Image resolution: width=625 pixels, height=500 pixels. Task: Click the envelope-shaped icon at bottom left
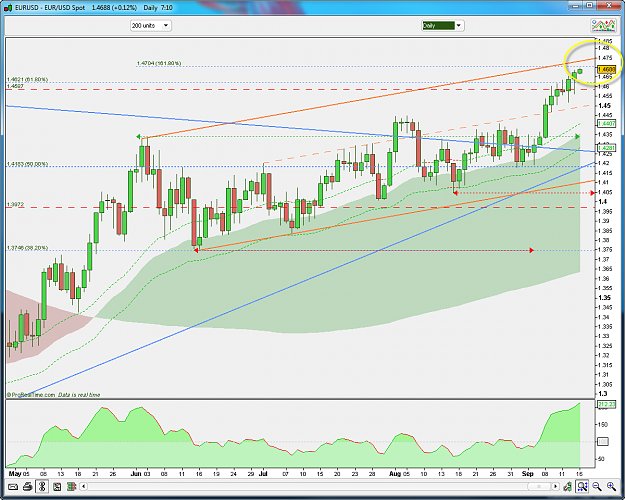point(13,486)
